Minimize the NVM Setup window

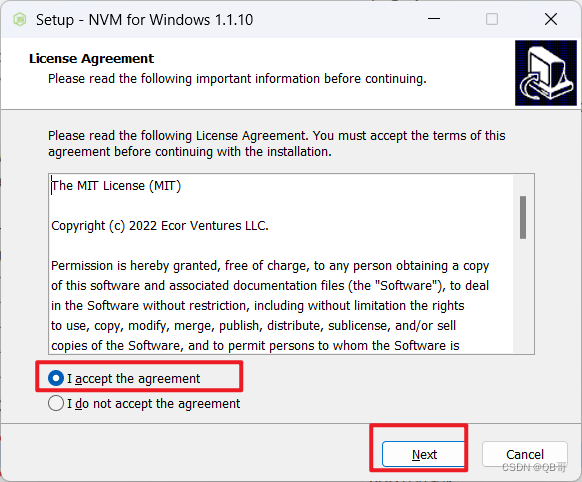(434, 19)
